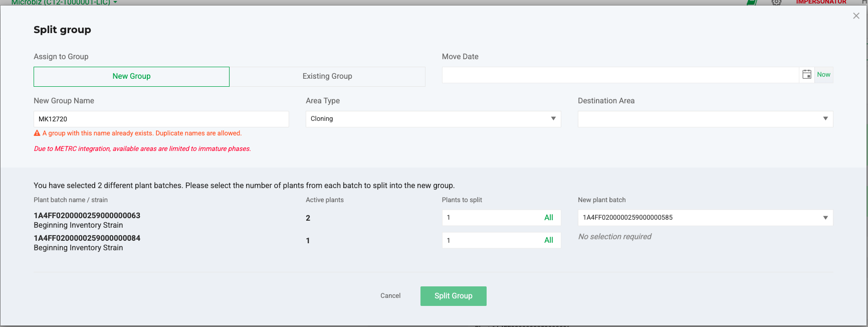This screenshot has width=868, height=327.
Task: Edit plants to split for batch 0063
Action: 489,218
